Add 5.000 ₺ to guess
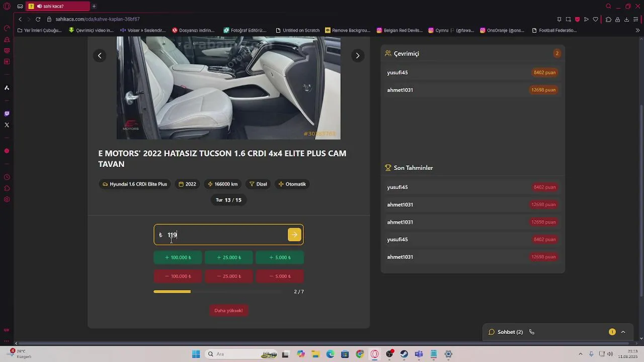Screen dimensions: 644x362 pyautogui.click(x=280, y=257)
